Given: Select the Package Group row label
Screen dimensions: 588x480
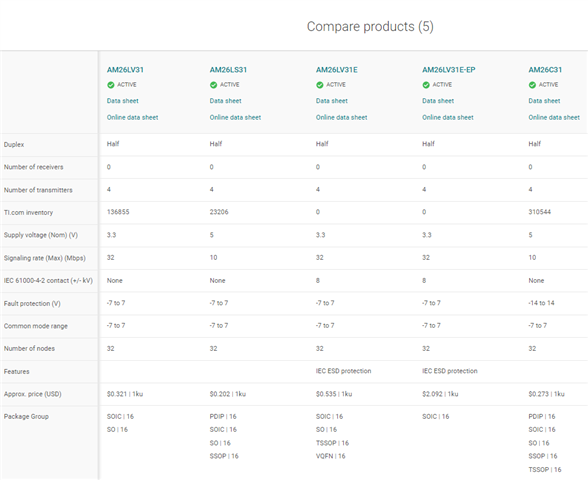Looking at the screenshot, I should [26, 417].
